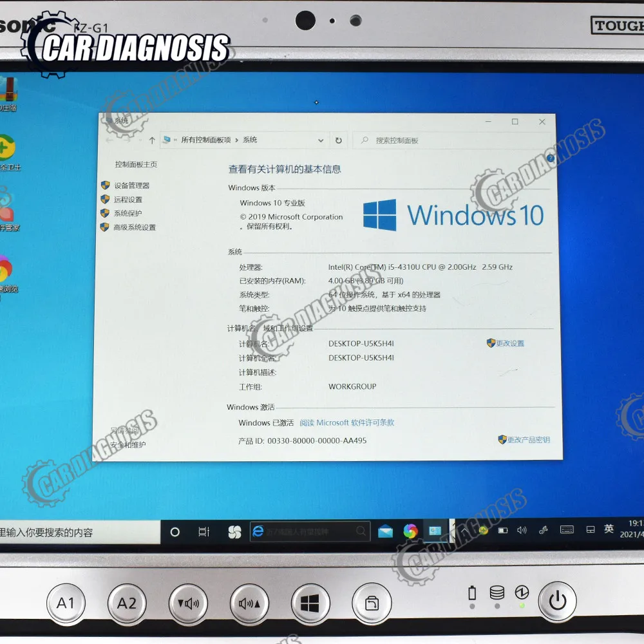This screenshot has height=644, width=644.
Task: Open the blue help question-mark icon
Action: click(x=551, y=158)
